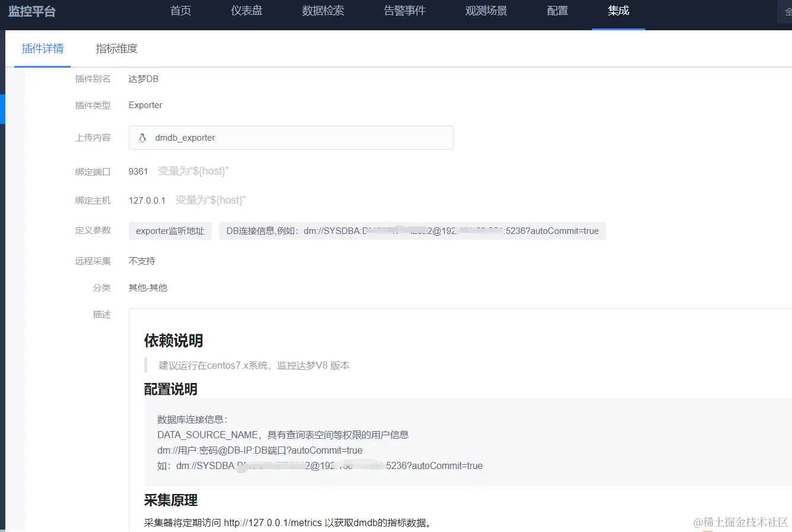Switch to the 指标维度 tab
This screenshot has width=792, height=532.
point(117,49)
